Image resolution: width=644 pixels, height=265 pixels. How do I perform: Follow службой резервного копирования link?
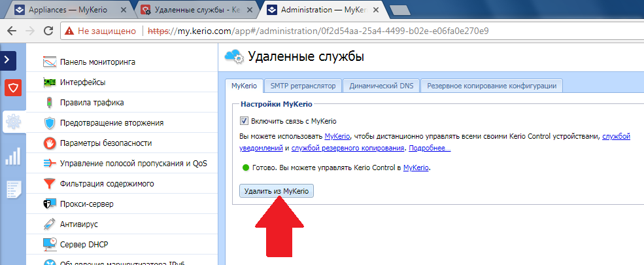point(347,148)
